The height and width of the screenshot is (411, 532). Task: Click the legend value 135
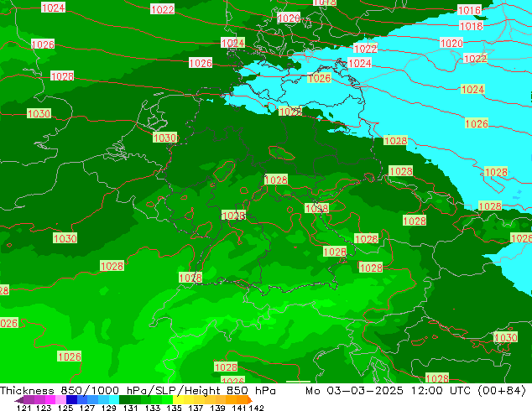point(174,408)
